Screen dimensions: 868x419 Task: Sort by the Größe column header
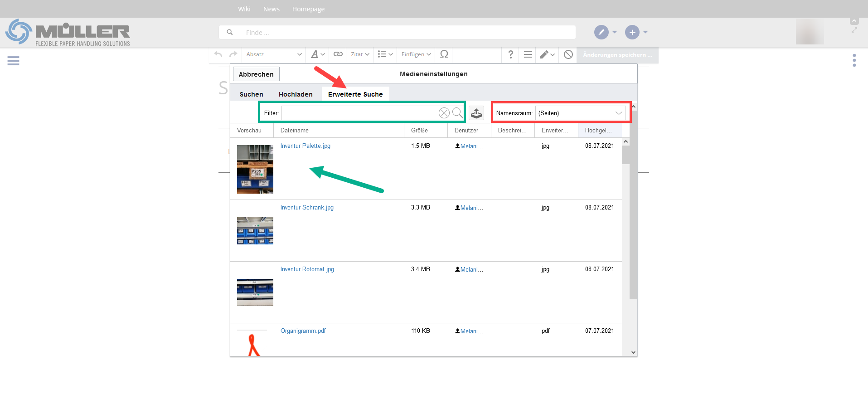coord(419,131)
